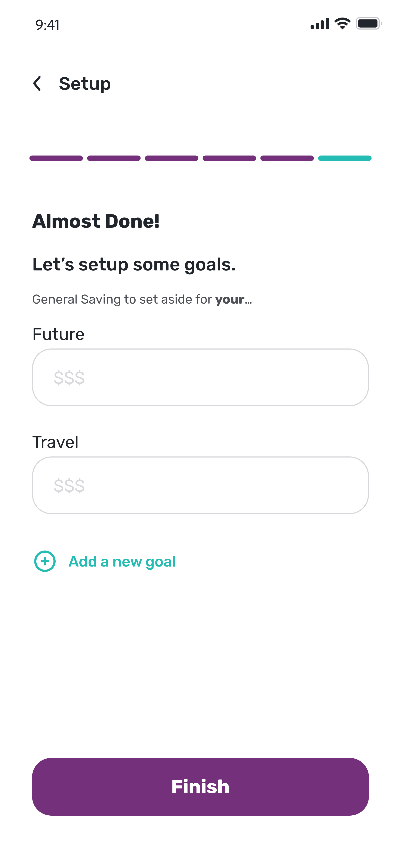Tap the third purple progress step
Screen dimensions: 401x868
coord(172,158)
